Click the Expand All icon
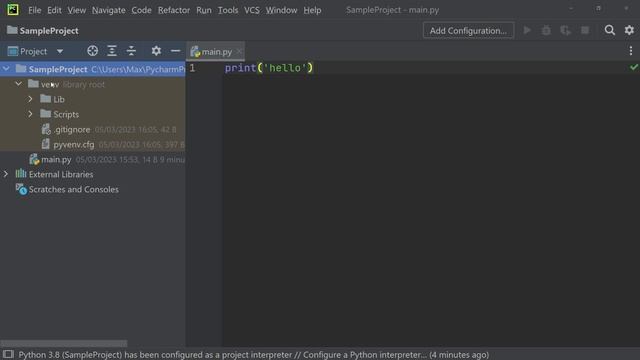 pyautogui.click(x=112, y=51)
